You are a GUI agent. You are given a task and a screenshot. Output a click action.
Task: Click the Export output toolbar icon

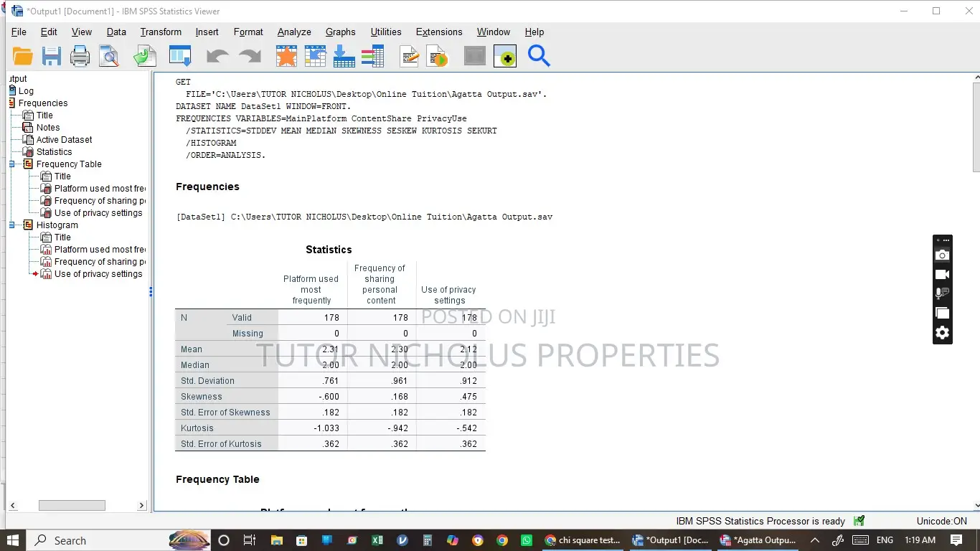145,56
